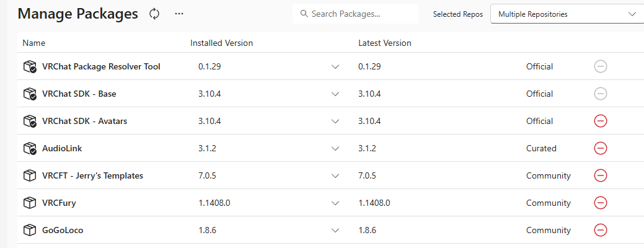Click installed version 7.0.5 of Jerry's Templates
Screen dimensions: 644x248
pyautogui.click(x=208, y=175)
